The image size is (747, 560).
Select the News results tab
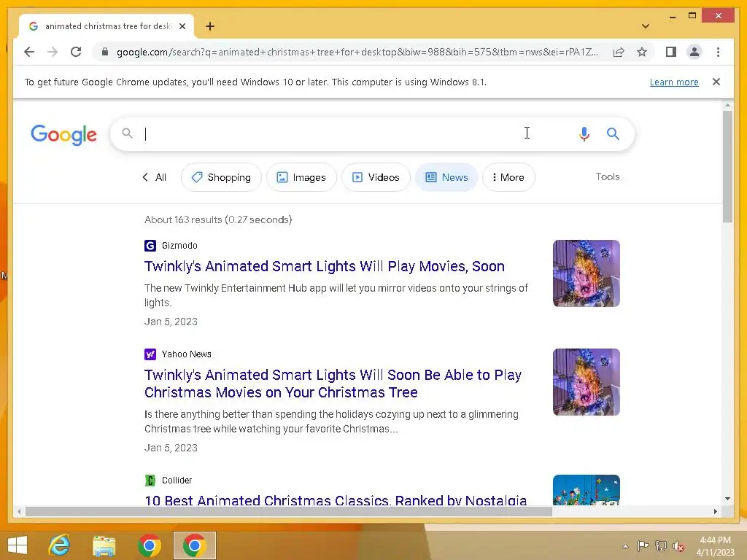pos(446,177)
